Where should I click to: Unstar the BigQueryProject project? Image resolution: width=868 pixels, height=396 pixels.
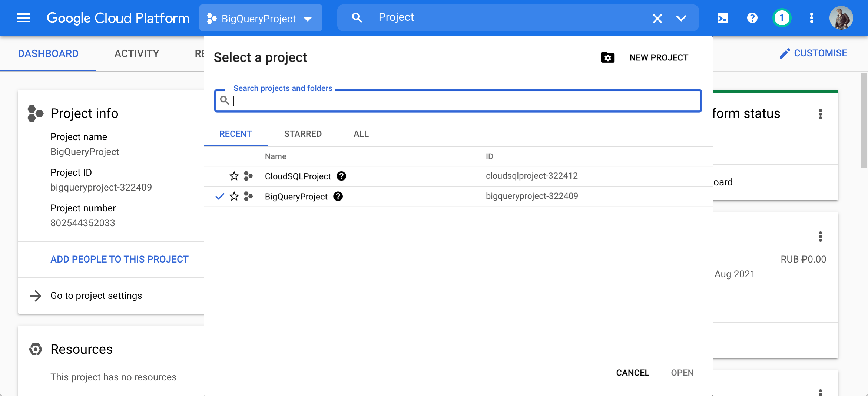(234, 197)
